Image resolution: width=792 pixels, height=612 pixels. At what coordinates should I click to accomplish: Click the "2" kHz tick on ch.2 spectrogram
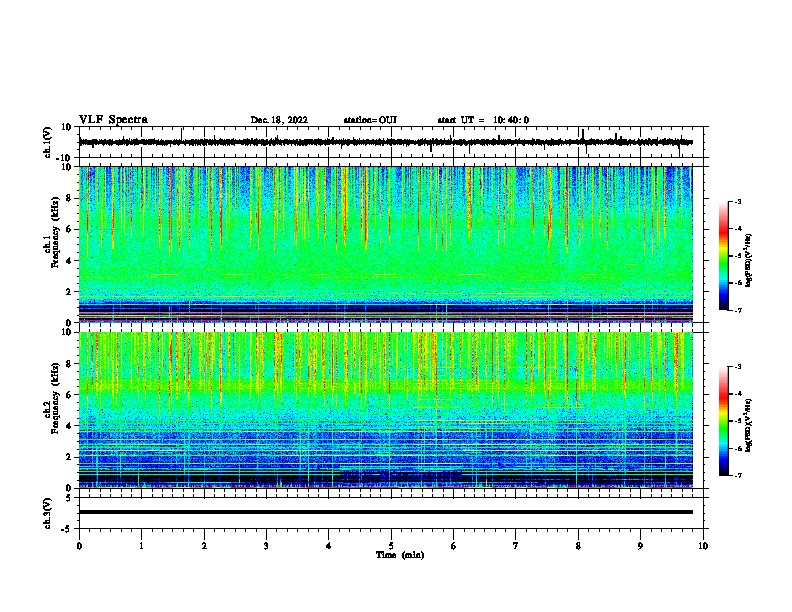(x=69, y=457)
